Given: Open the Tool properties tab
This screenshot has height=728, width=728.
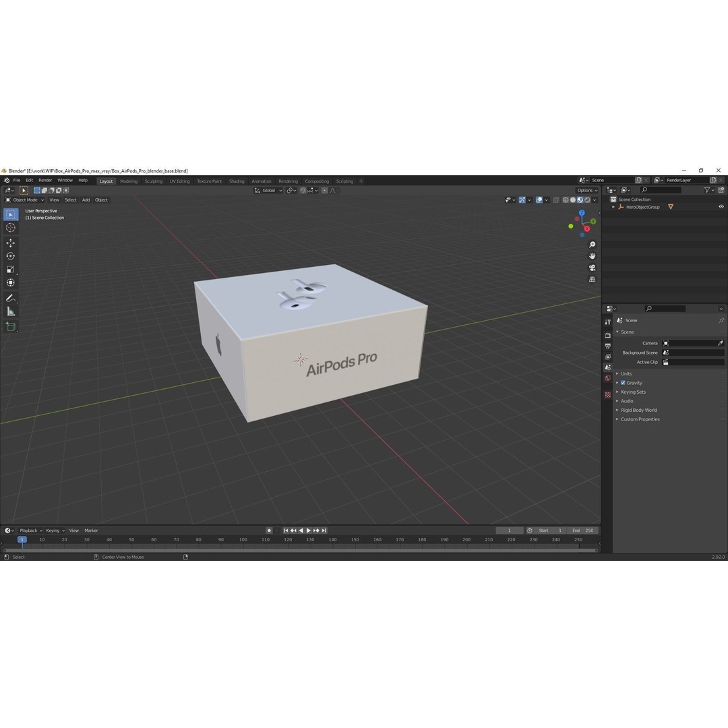Looking at the screenshot, I should coord(608,322).
